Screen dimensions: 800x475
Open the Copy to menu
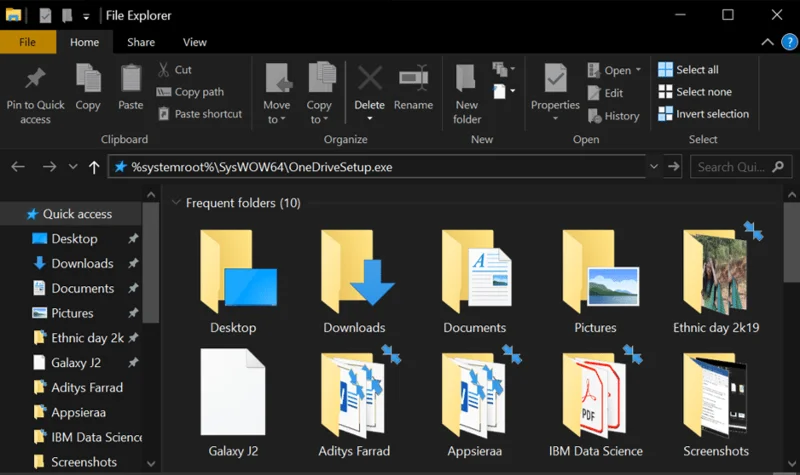click(320, 94)
